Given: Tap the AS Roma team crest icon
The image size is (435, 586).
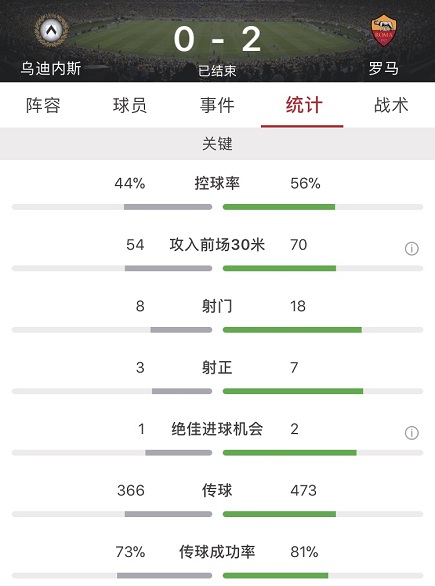Looking at the screenshot, I should pyautogui.click(x=384, y=30).
